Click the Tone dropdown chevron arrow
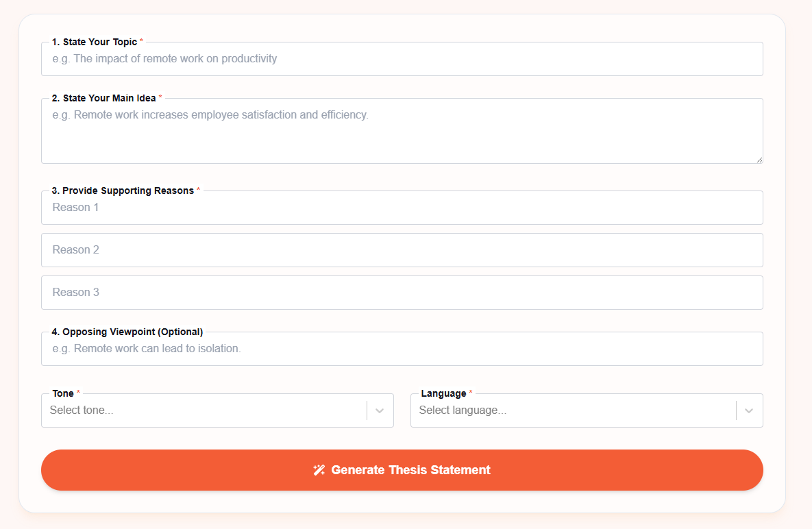Viewport: 812px width, 529px height. pos(380,410)
